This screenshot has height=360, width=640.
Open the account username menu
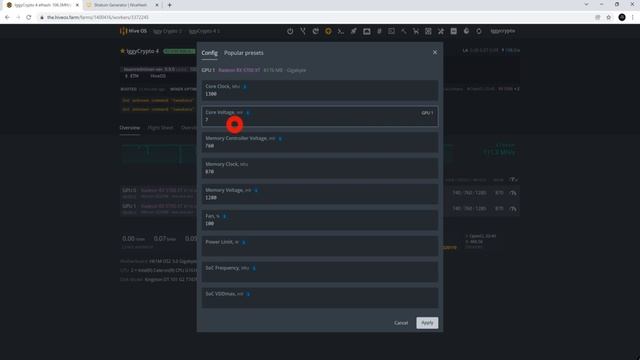click(x=502, y=31)
